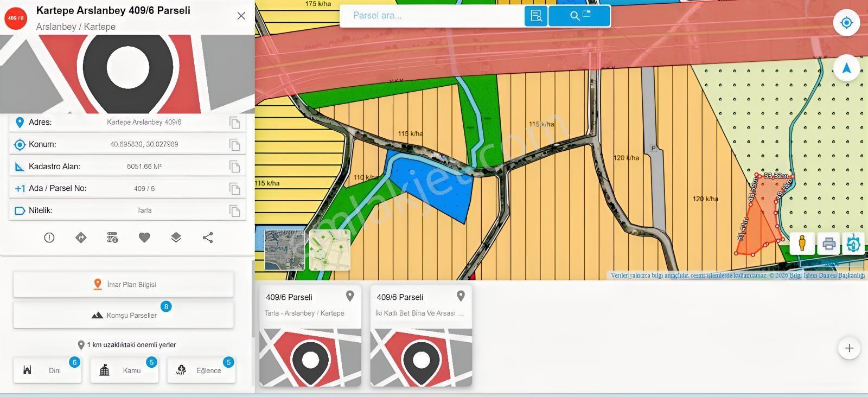Open İmar Plan Bilgisi
The image size is (868, 397).
coord(124,284)
